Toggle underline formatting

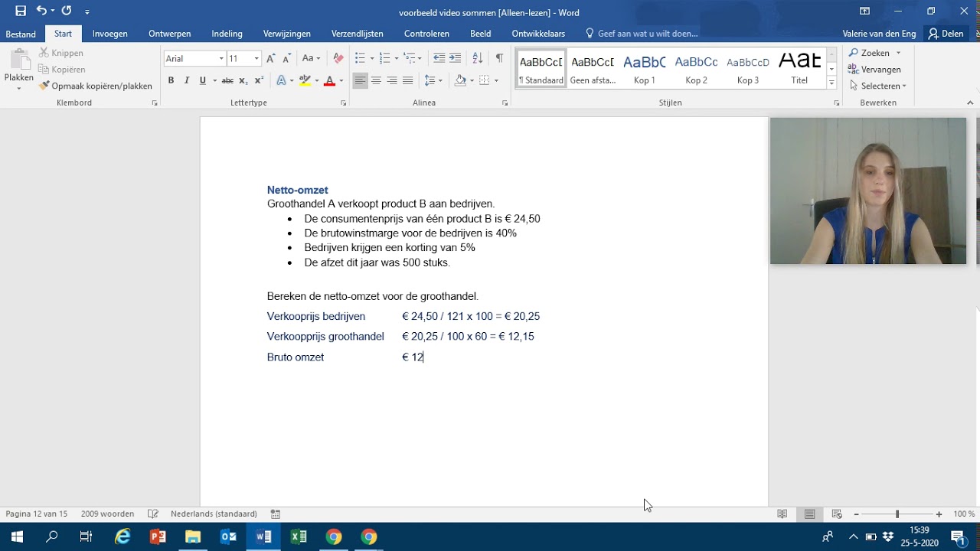coord(202,80)
